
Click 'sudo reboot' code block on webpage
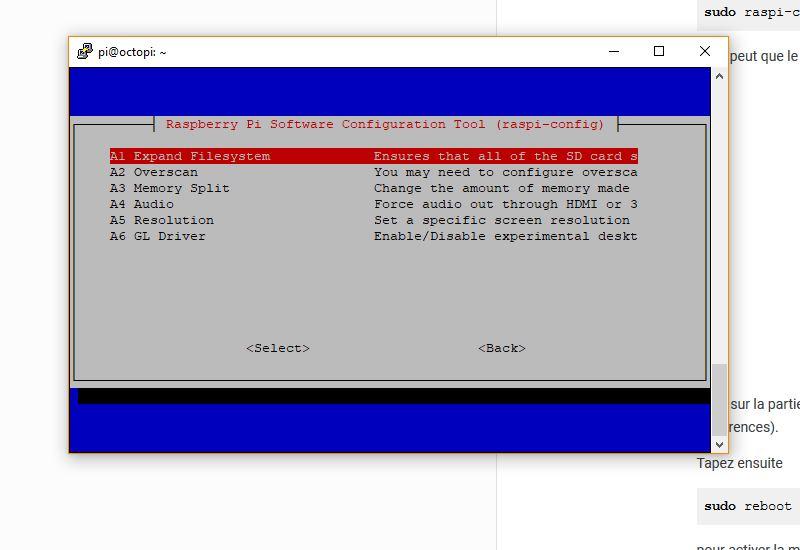point(748,506)
